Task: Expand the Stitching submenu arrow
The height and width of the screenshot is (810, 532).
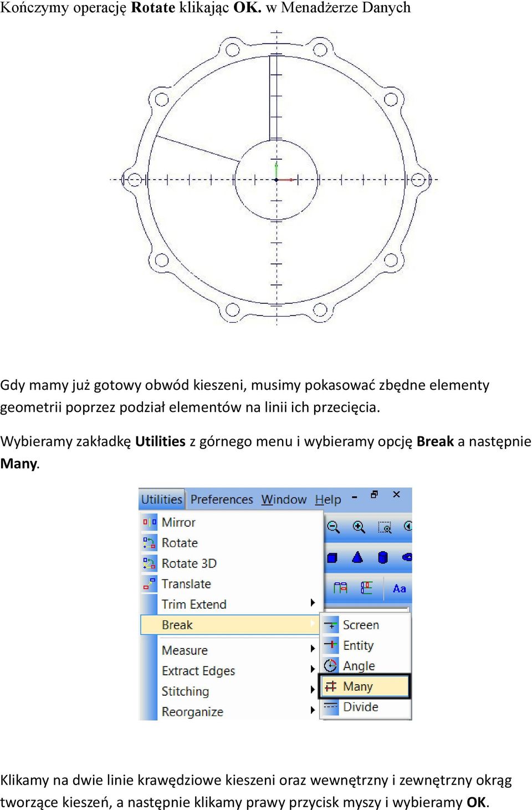Action: click(313, 690)
